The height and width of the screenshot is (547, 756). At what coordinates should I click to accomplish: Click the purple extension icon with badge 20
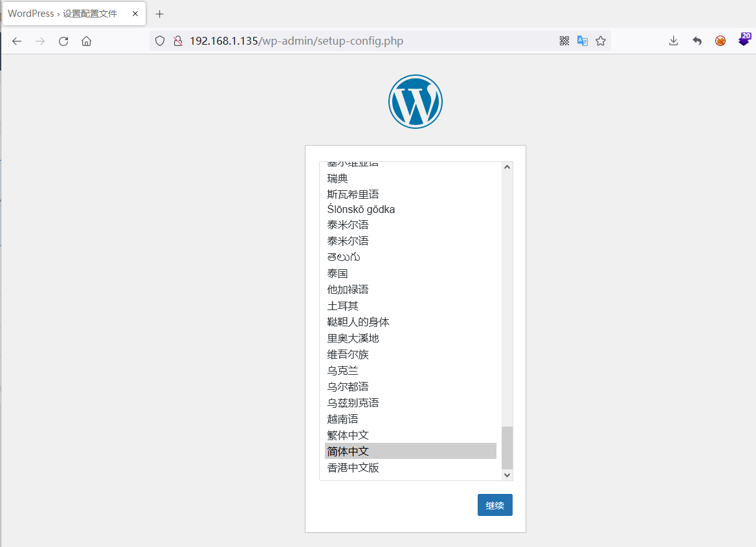click(743, 40)
